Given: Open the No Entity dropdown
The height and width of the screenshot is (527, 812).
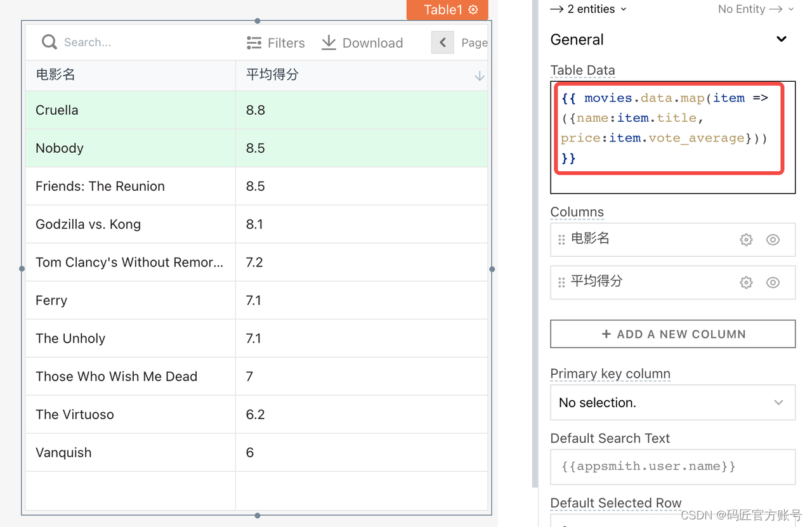Looking at the screenshot, I should 756,9.
